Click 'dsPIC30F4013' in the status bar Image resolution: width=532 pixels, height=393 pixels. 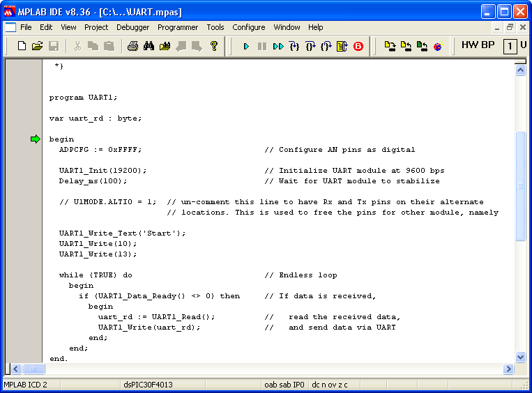pos(149,385)
